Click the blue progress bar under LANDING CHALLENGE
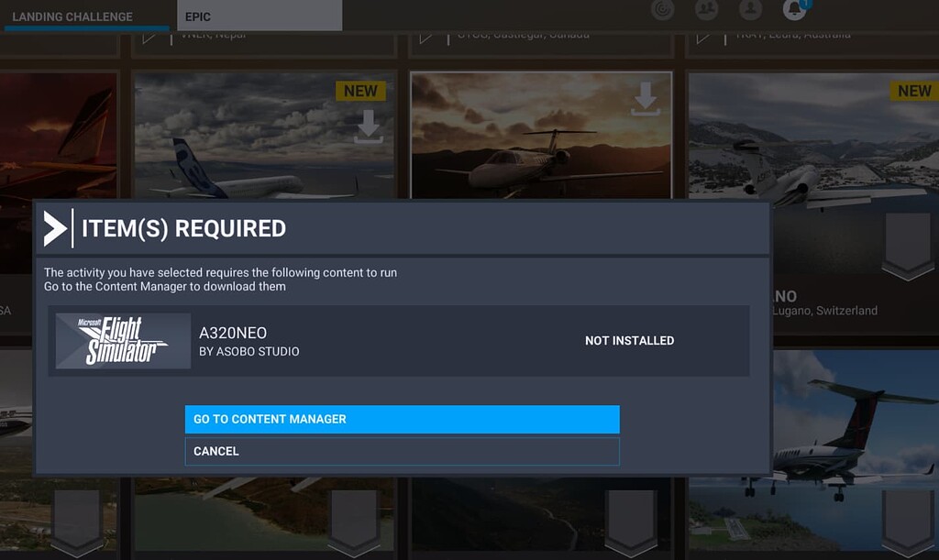This screenshot has height=560, width=939. pos(87,28)
